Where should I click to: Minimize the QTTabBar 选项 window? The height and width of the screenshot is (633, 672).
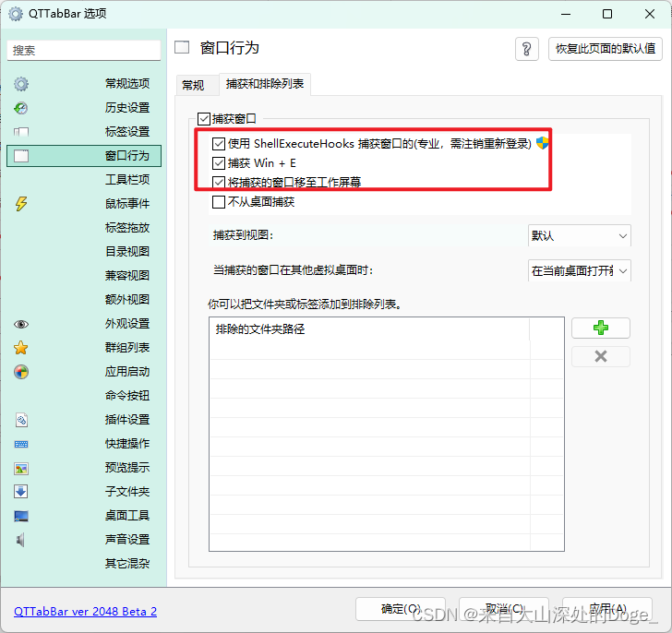coord(566,14)
